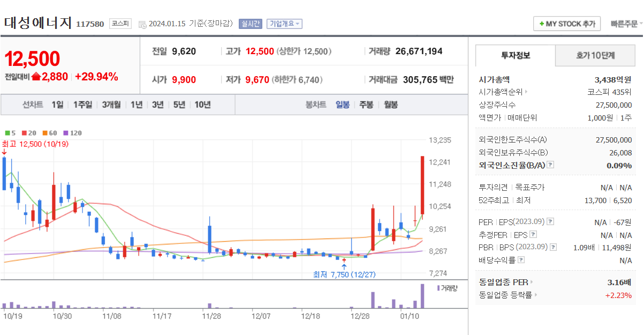Click the stock name 대성에너지
Screen dimensions: 644x335
click(x=38, y=23)
